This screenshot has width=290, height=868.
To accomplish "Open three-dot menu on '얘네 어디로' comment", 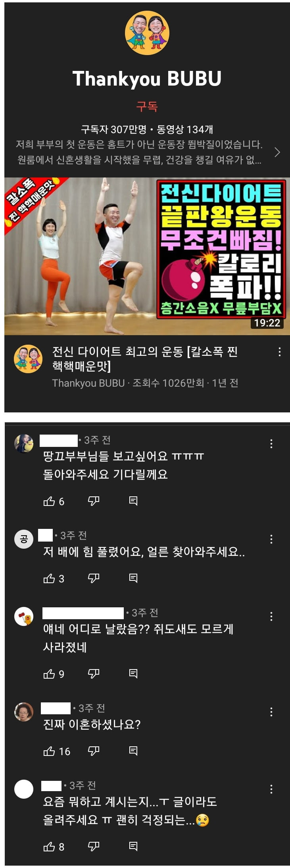I will [271, 616].
